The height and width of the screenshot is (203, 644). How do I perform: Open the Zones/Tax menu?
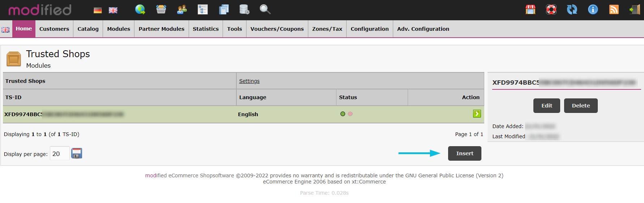[327, 29]
